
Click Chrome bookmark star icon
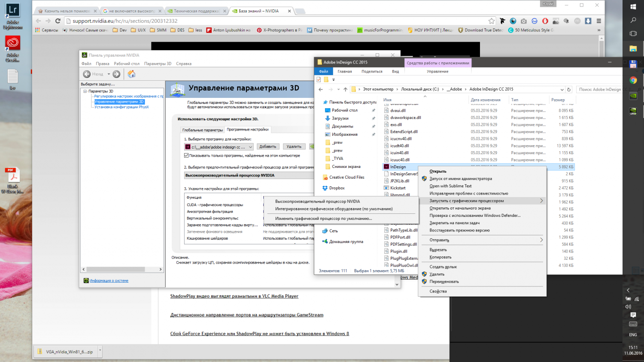coord(491,21)
